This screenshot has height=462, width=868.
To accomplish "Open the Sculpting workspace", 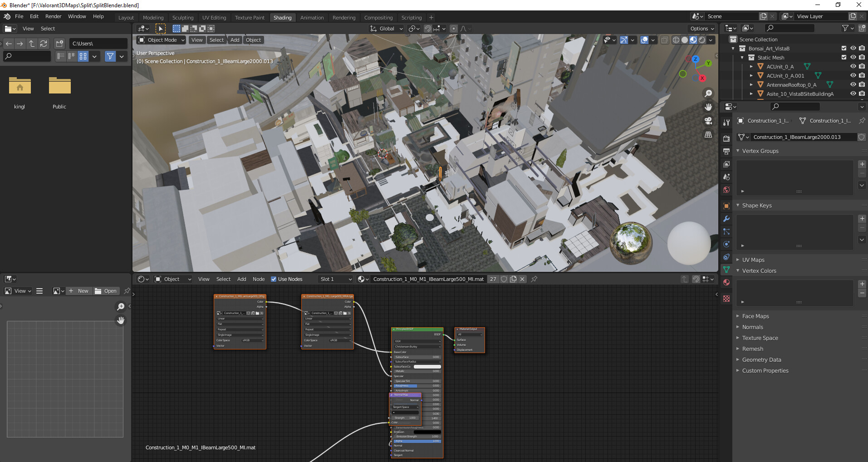I will coord(183,18).
